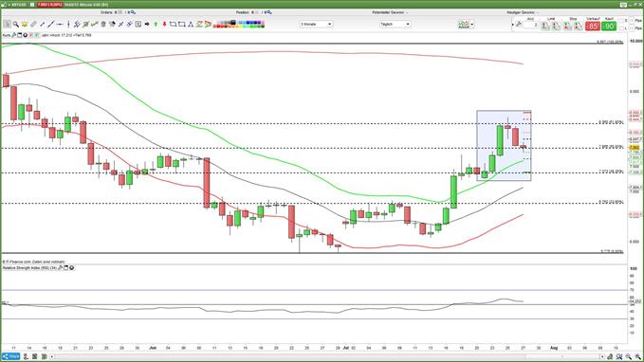This screenshot has width=644, height=362.
Task: Open Kurs panel wrench settings
Action: (x=13, y=35)
